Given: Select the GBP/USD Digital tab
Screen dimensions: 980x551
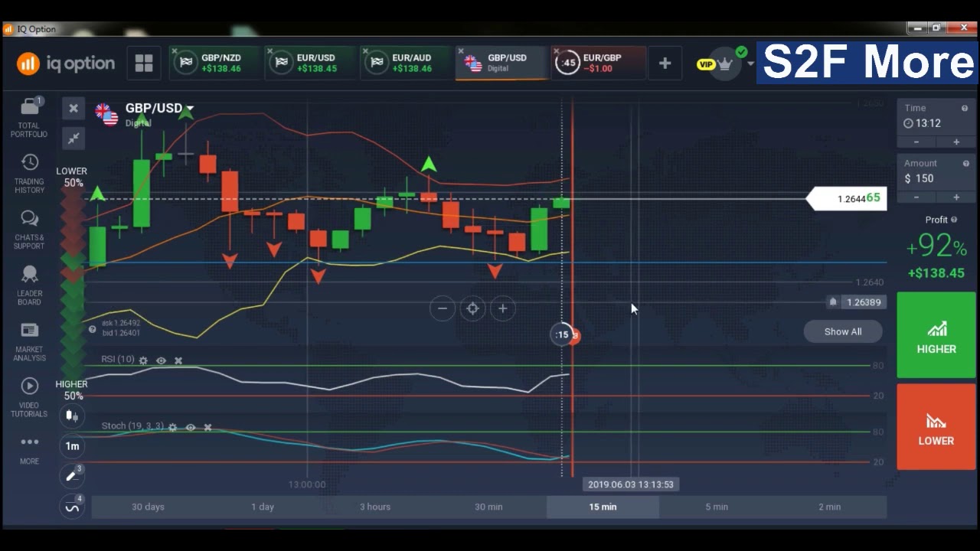Looking at the screenshot, I should pos(501,64).
